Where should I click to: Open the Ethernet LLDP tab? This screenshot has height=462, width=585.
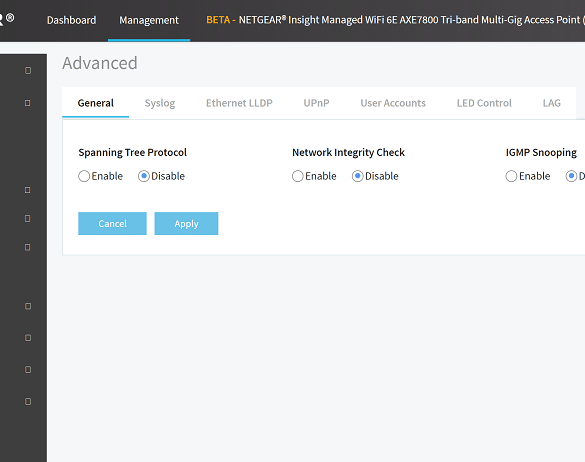[239, 103]
